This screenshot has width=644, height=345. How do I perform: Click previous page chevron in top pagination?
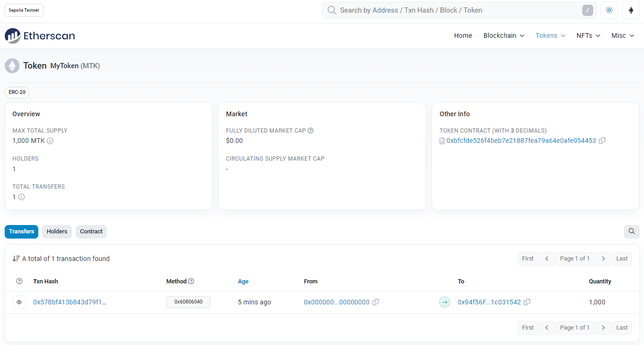coord(547,259)
